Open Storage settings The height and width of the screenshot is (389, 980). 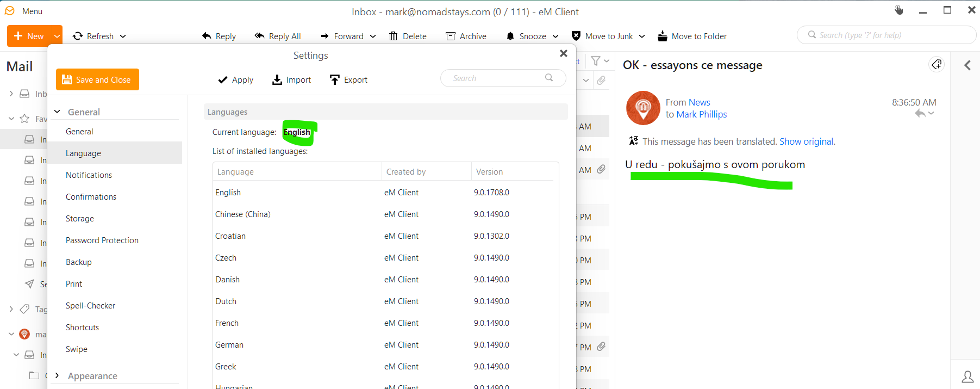tap(80, 219)
